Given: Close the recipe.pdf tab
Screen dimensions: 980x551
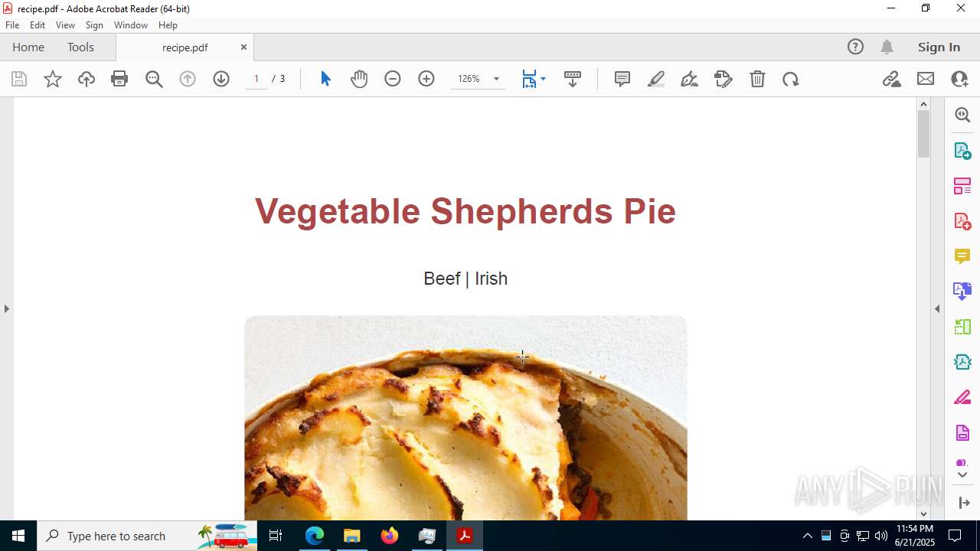Looking at the screenshot, I should (243, 47).
